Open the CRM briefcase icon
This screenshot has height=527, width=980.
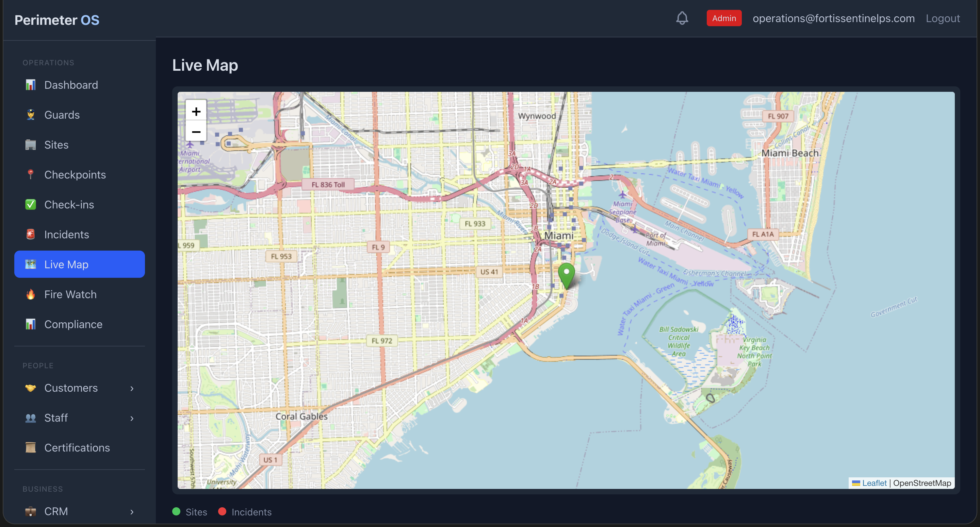pos(31,511)
